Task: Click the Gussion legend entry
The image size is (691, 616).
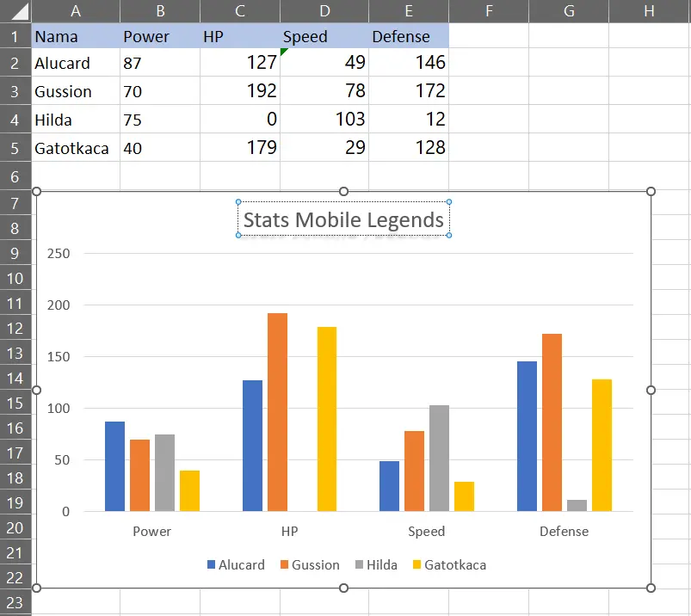Action: [x=310, y=565]
